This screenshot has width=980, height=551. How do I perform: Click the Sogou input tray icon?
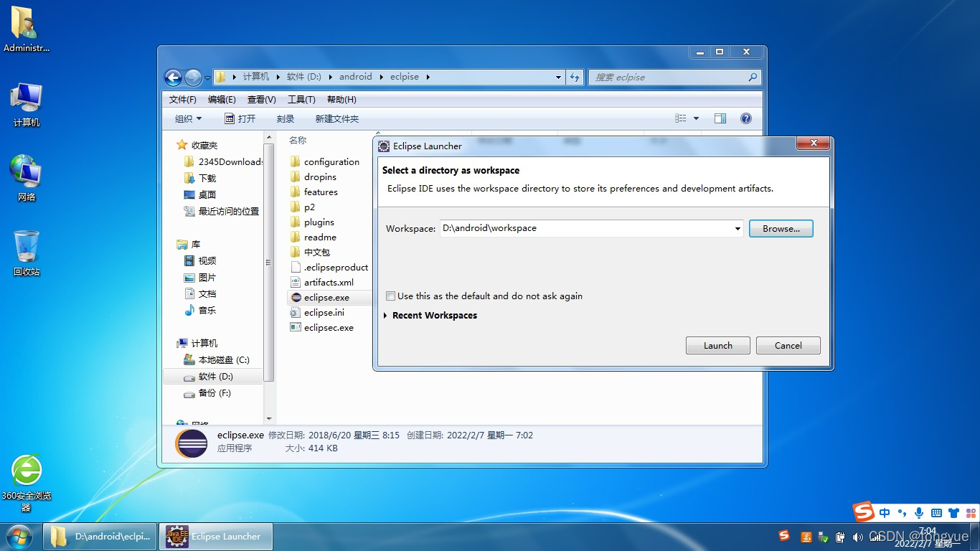(x=784, y=536)
